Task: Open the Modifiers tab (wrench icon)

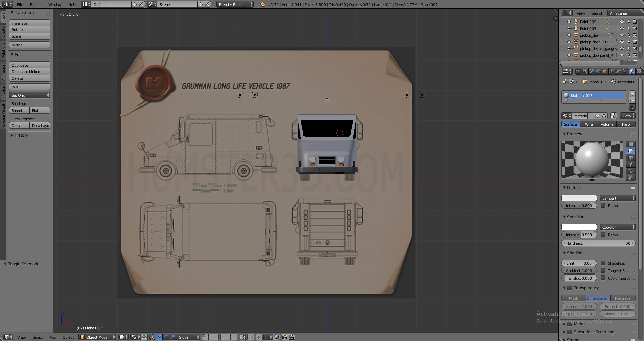Action: pos(618,71)
